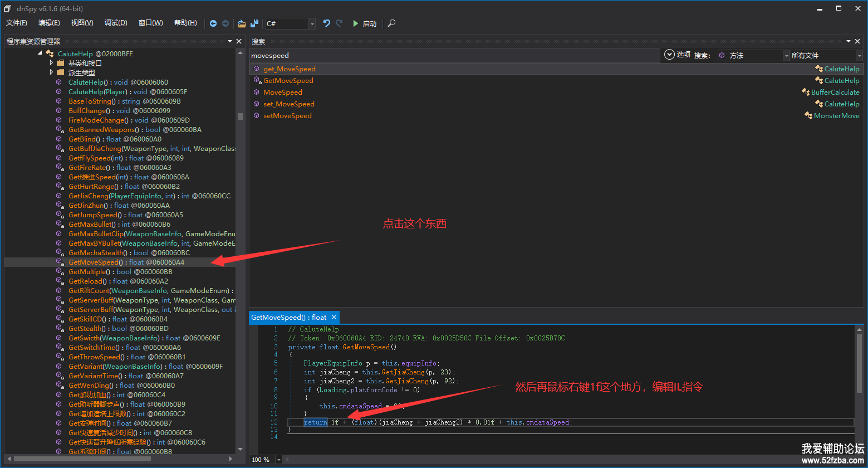Viewport: 868px width, 468px height.
Task: Click the navigate back toolbar arrow
Action: point(213,23)
